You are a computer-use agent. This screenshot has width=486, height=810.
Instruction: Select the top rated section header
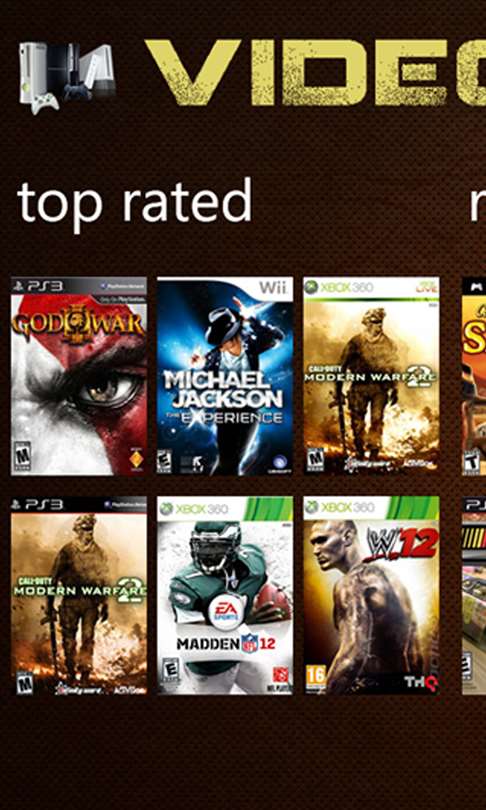tap(134, 204)
